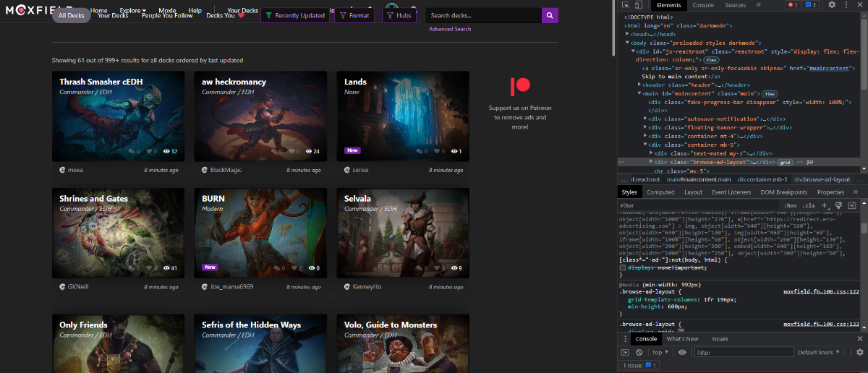Open the Thrash Smasher cEDH deck card

(x=117, y=116)
